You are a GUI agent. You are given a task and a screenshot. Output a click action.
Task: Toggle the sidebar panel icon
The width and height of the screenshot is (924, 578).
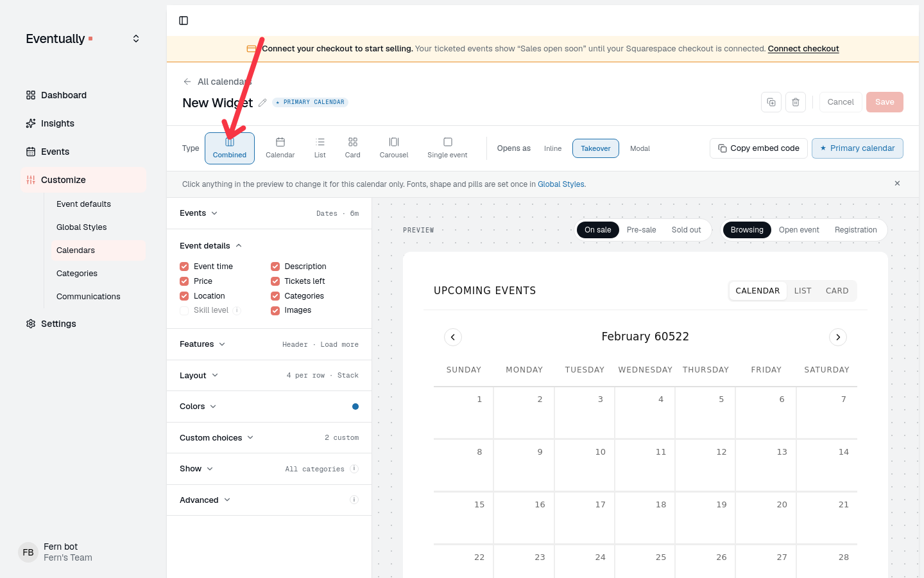coord(184,21)
